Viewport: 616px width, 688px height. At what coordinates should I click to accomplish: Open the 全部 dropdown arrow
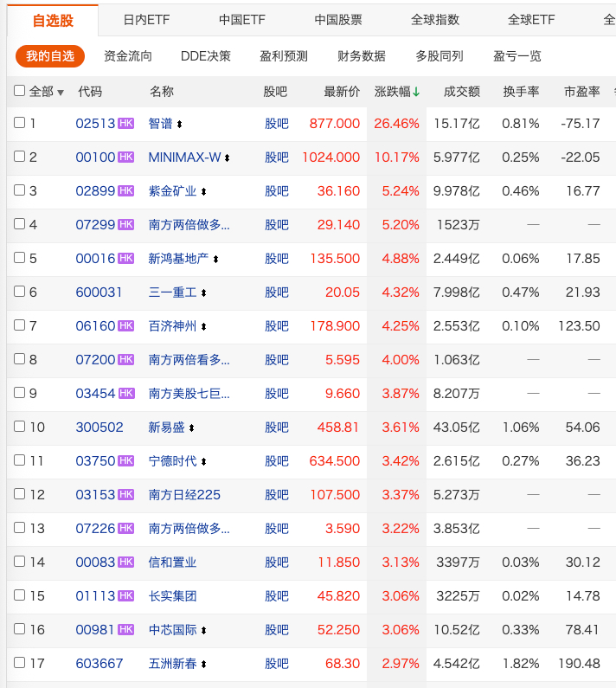pyautogui.click(x=61, y=93)
